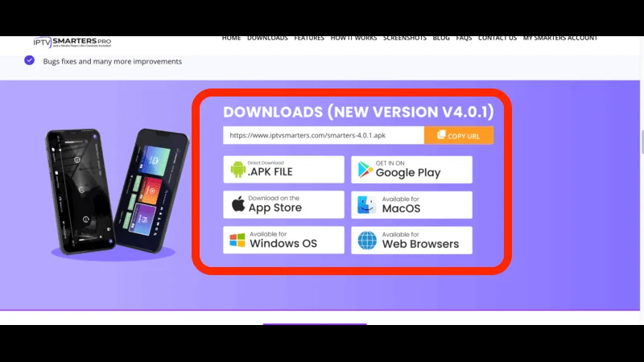Screen dimensions: 644x362
Task: Click the Finder face MacOS icon
Action: (366, 205)
